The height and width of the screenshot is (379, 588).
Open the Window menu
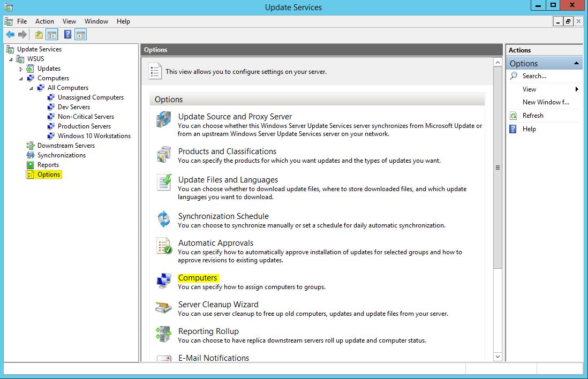click(96, 21)
